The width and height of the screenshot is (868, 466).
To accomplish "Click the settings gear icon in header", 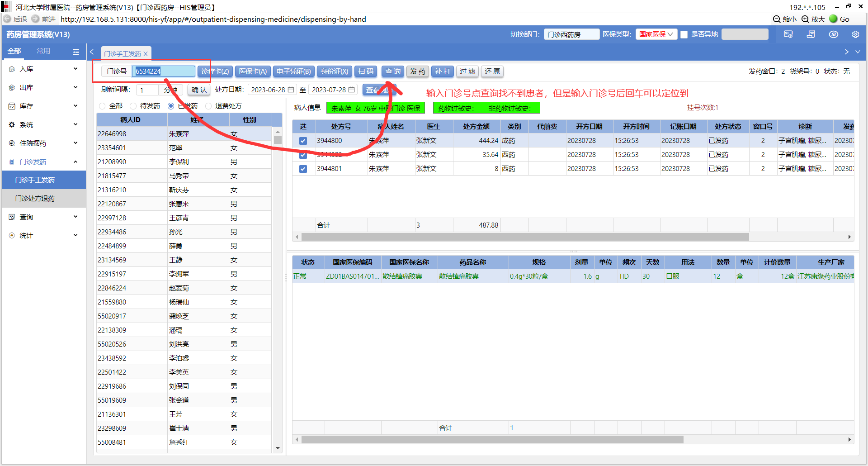I will [855, 34].
